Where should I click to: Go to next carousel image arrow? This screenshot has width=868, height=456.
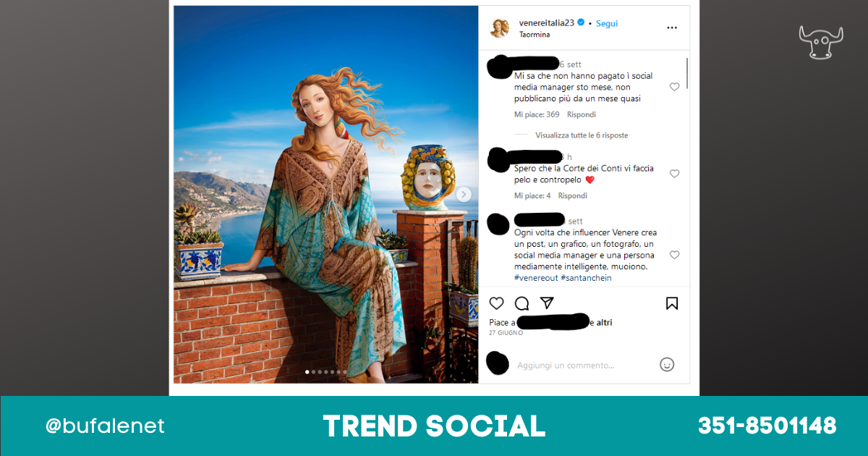pos(464,194)
